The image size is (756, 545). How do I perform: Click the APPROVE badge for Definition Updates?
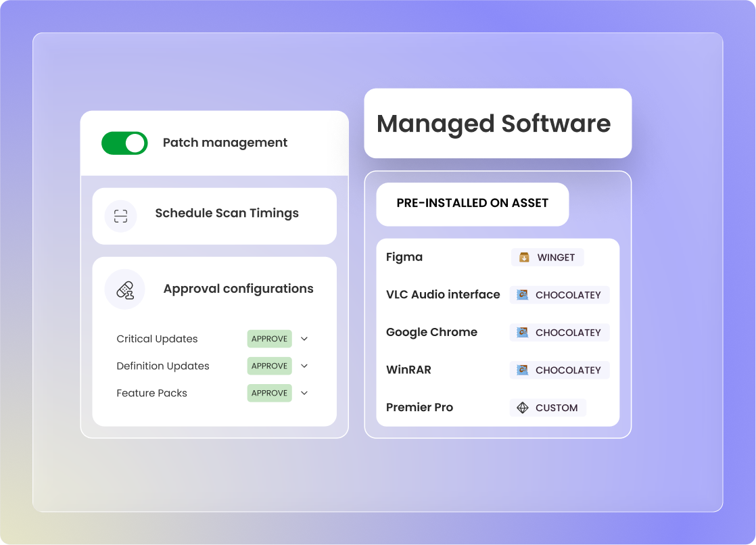269,366
